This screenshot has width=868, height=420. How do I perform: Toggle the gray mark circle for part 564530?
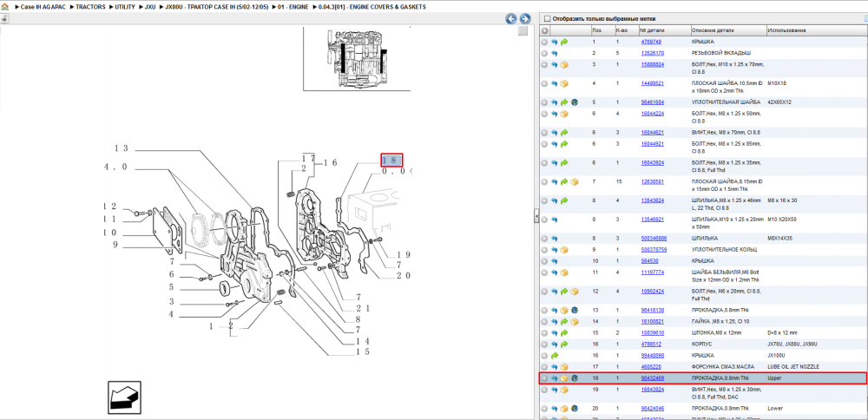(545, 260)
